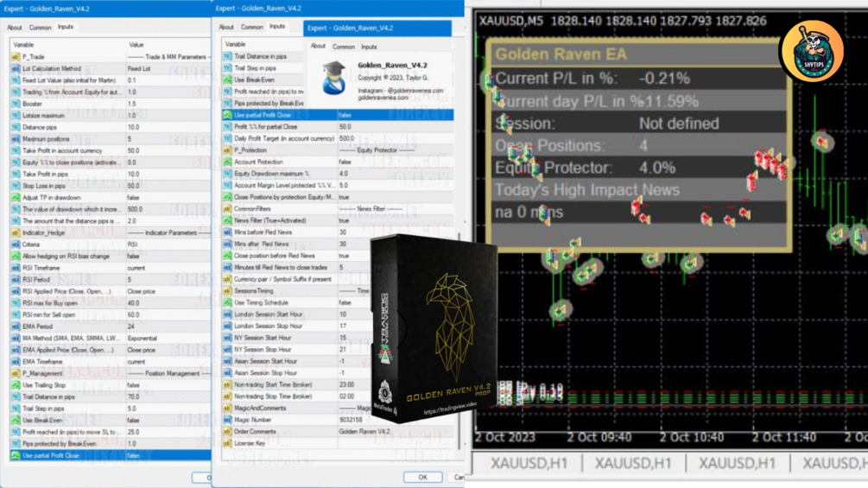Click the graduate-cap expert icon in About
This screenshot has height=488, width=868.
tap(333, 78)
